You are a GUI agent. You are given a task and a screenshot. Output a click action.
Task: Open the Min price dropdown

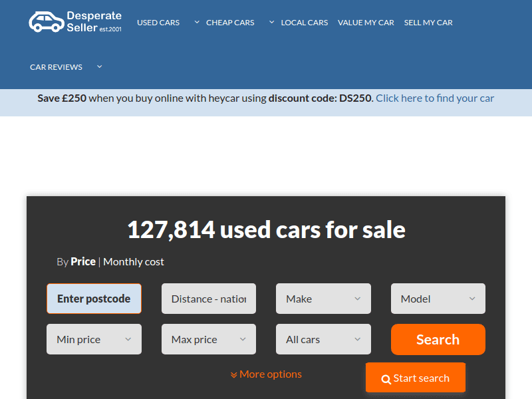[x=94, y=339]
